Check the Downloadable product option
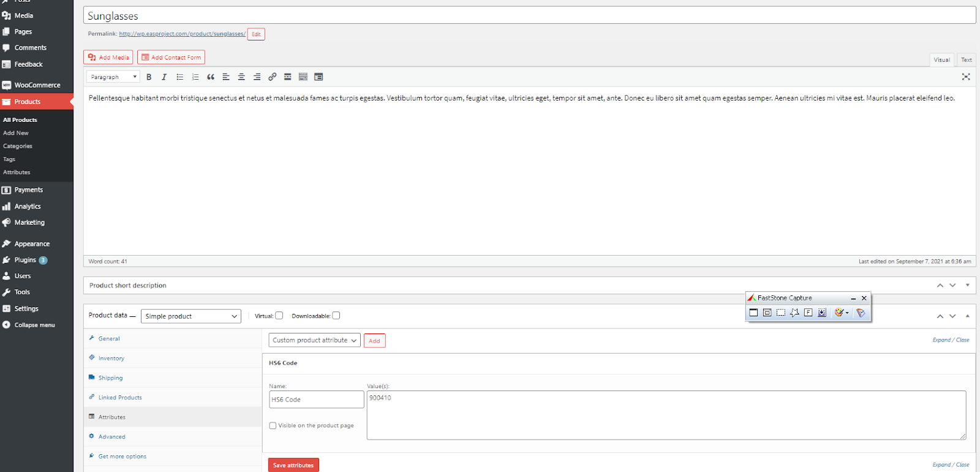This screenshot has width=980, height=472. [x=336, y=316]
